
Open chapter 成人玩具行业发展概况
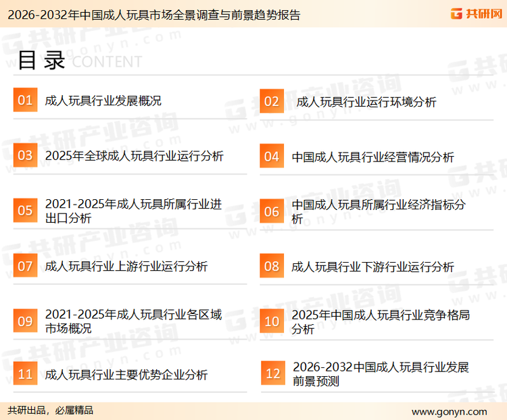[103, 101]
